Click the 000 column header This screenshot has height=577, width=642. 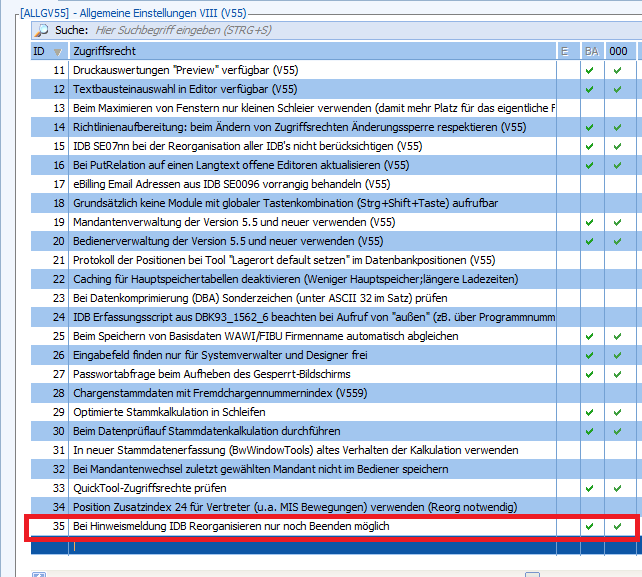618,51
